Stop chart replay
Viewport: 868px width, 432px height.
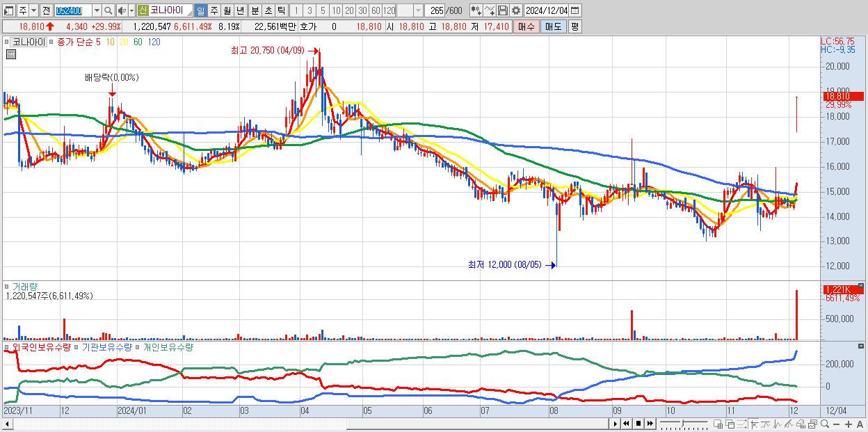638,424
